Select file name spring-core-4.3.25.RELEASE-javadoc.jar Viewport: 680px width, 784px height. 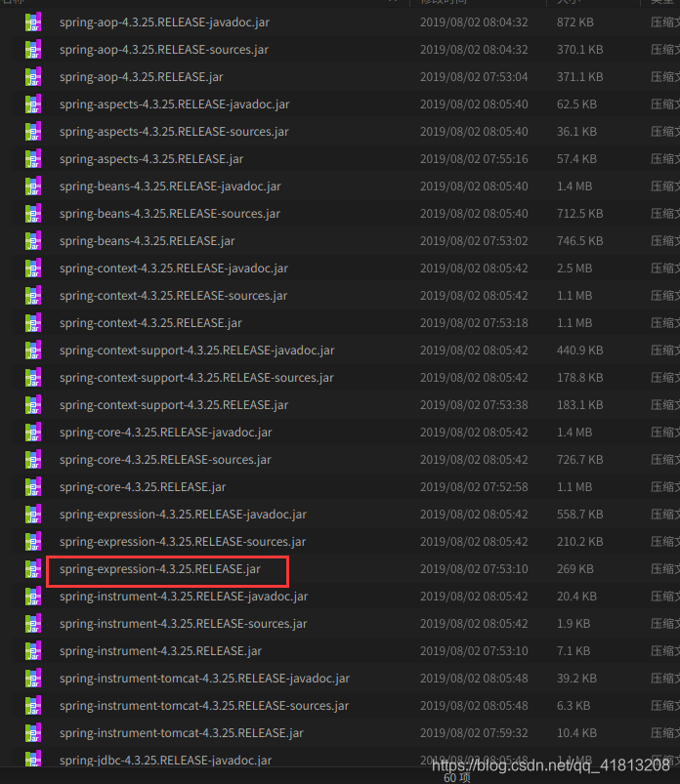point(166,433)
